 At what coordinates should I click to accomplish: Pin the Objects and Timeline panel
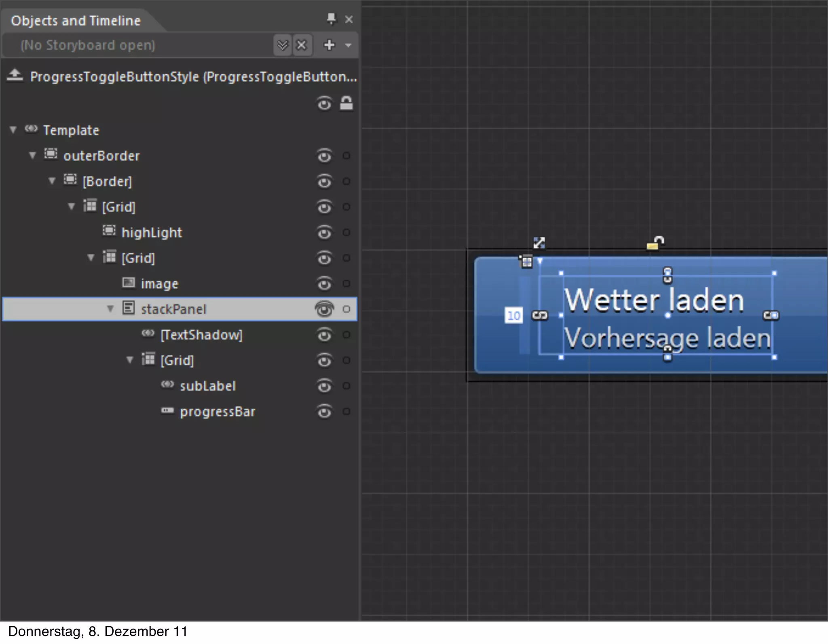click(331, 19)
